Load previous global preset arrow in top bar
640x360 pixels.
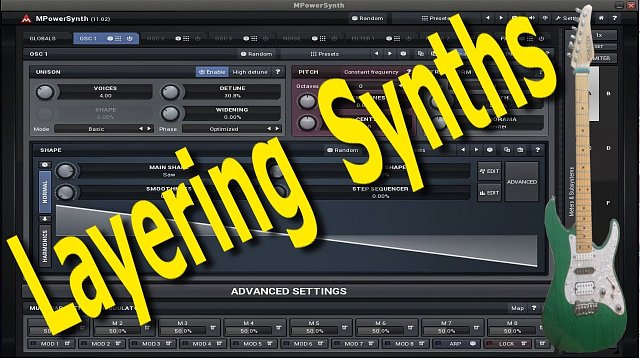tap(487, 18)
